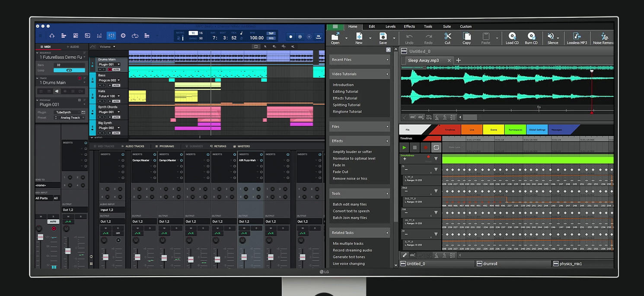Select the Audio Tracks mixer tab
Screen dimensions: 644x296
(133, 146)
